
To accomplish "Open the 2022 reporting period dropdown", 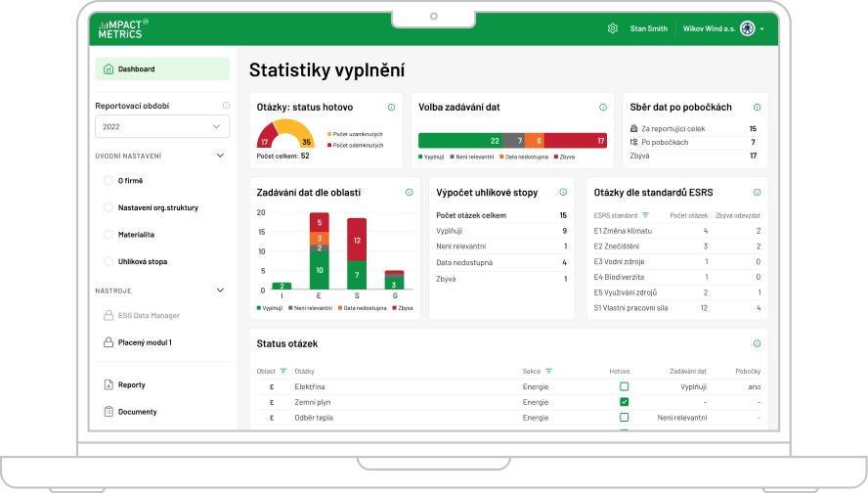I will (x=162, y=126).
